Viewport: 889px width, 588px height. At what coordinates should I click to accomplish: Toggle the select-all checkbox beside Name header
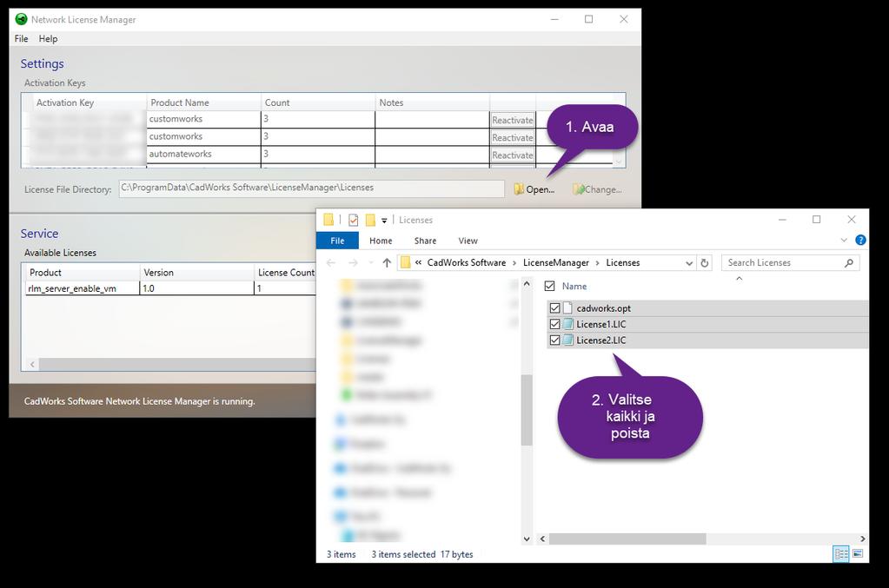[549, 286]
